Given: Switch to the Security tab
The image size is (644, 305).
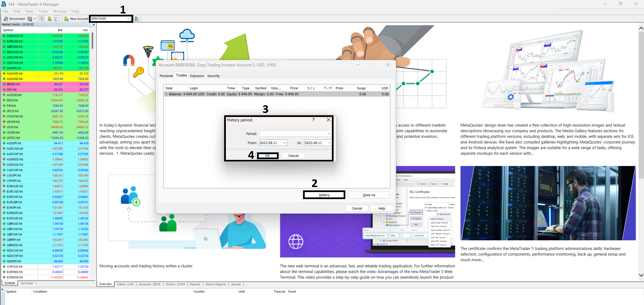Looking at the screenshot, I should [x=213, y=76].
